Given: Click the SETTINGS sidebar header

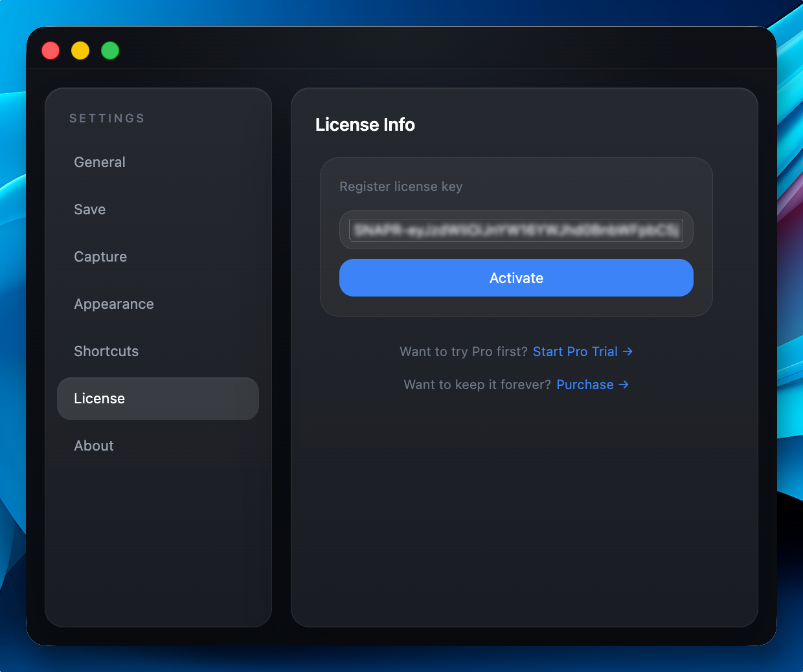Looking at the screenshot, I should tap(107, 118).
